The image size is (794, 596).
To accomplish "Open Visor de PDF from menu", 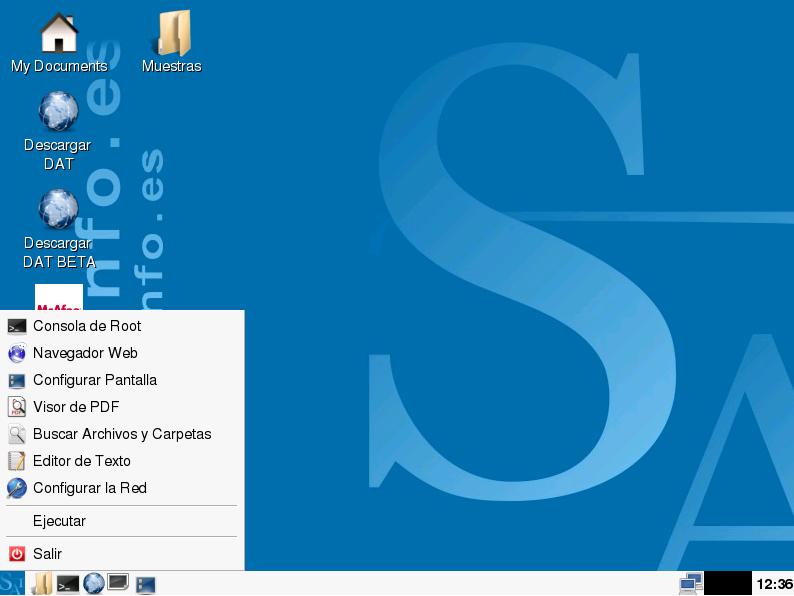I will click(x=122, y=407).
